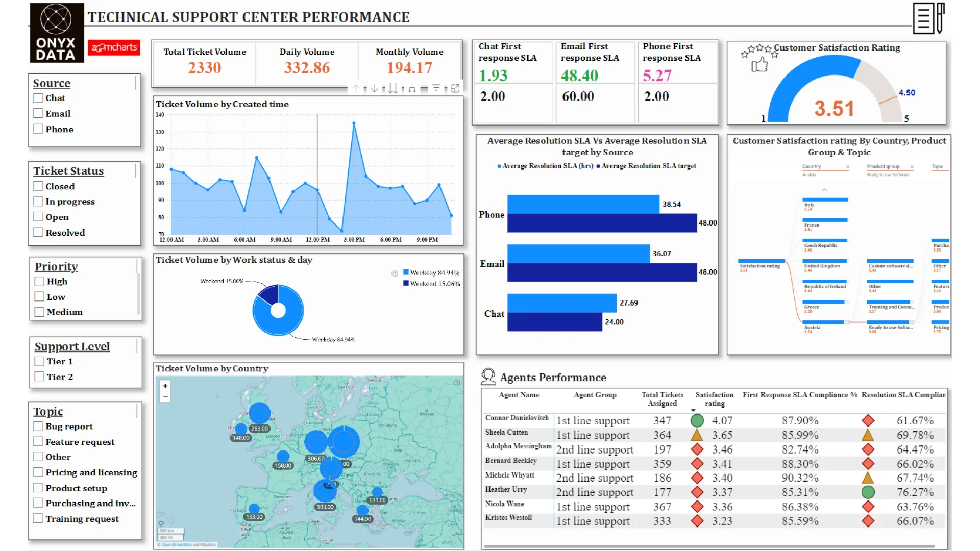Click the Agent Name column header

(x=519, y=395)
